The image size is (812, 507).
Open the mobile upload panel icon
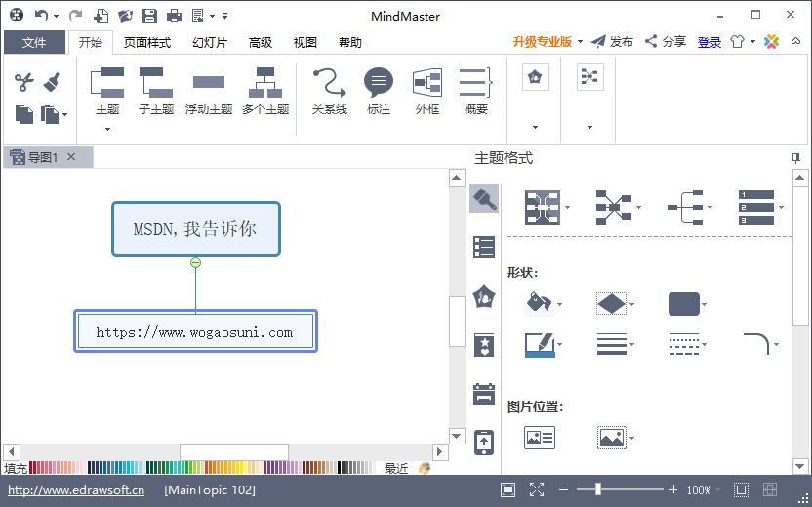(x=484, y=443)
